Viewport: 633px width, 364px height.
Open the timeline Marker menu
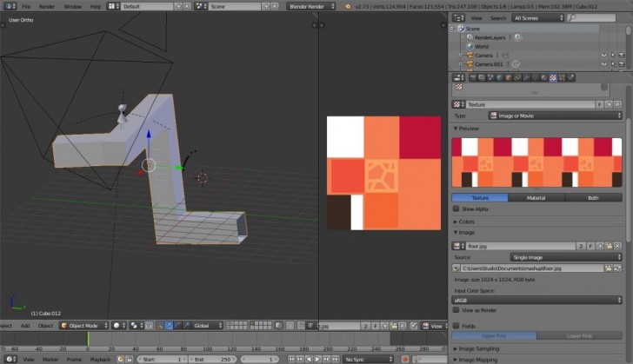pyautogui.click(x=50, y=359)
